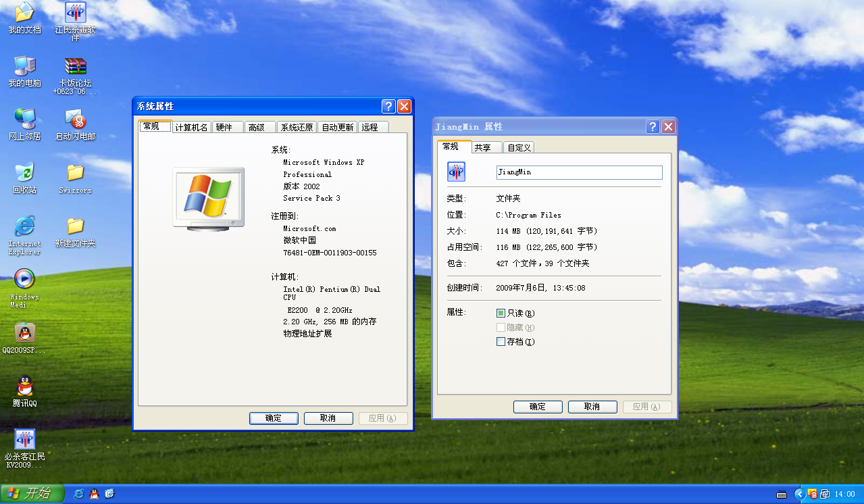Click the folder icon in JiangMin 属性 dialog
Image resolution: width=864 pixels, height=504 pixels.
pos(456,172)
